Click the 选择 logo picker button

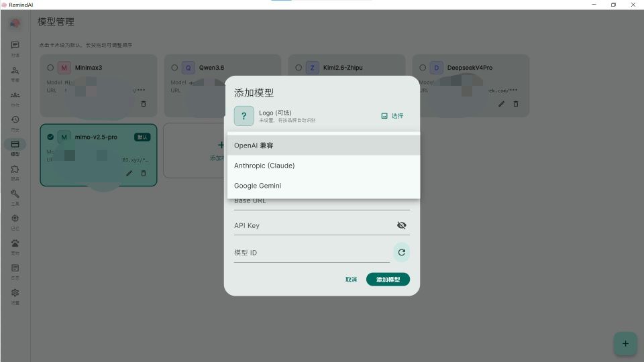392,116
